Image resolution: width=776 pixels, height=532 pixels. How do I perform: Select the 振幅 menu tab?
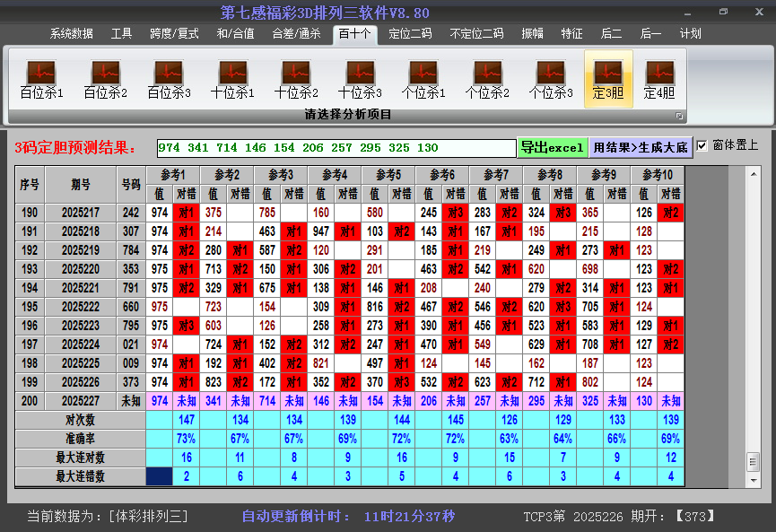click(533, 34)
